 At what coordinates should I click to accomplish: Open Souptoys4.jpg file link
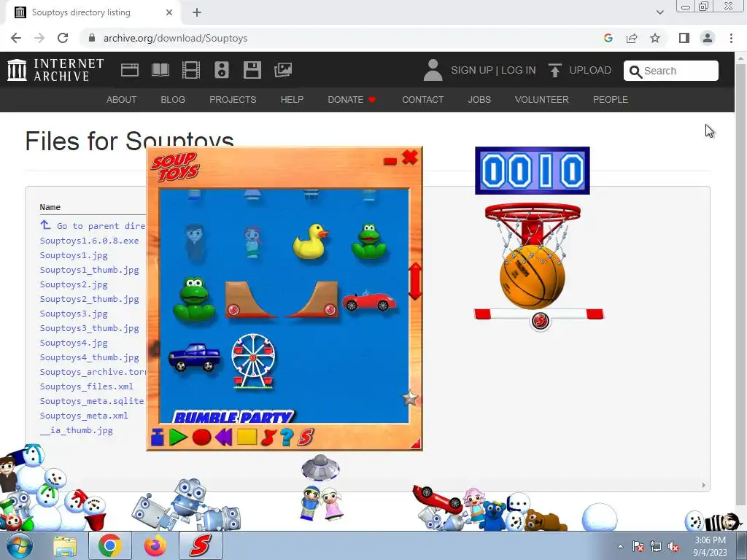(74, 343)
